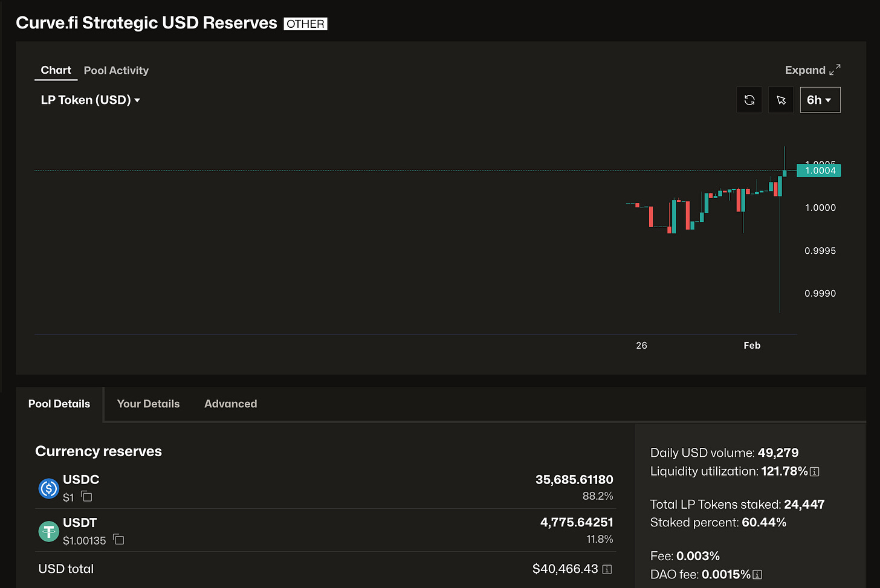880x588 pixels.
Task: Open the 6h timeframe dropdown
Action: [x=820, y=100]
